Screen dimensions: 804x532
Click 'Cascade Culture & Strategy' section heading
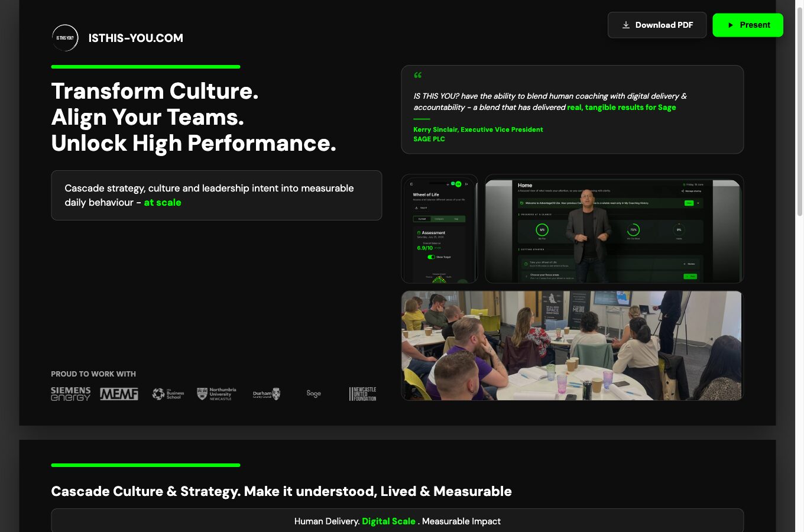point(281,491)
